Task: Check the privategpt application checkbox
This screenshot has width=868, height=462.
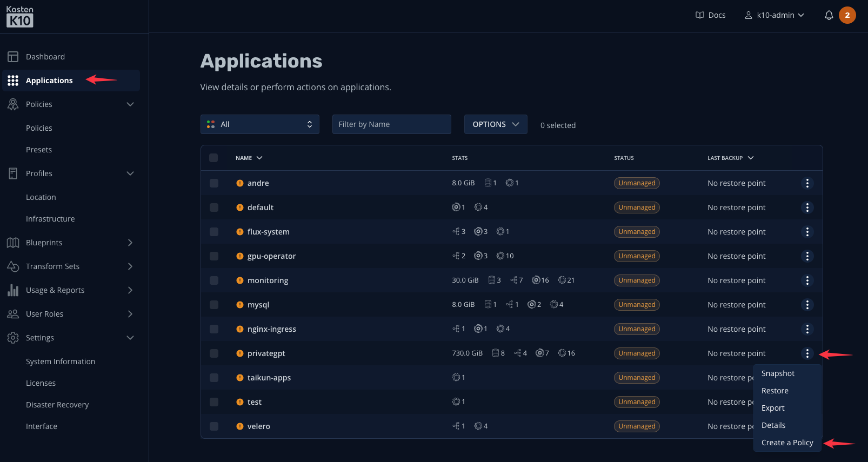Action: [x=214, y=353]
